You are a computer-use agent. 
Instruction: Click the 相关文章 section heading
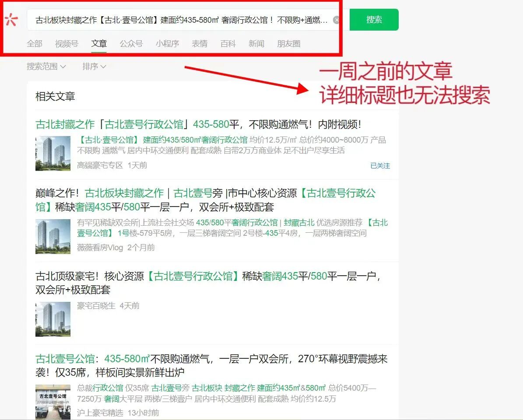coord(55,96)
